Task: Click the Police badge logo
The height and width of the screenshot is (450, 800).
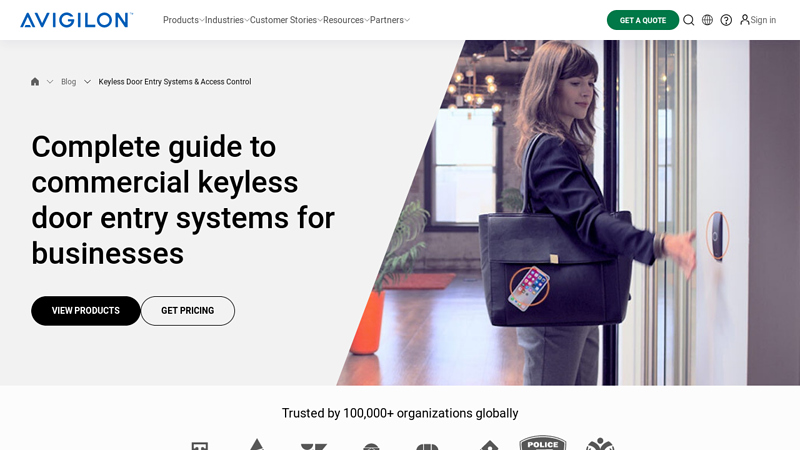Action: click(542, 443)
